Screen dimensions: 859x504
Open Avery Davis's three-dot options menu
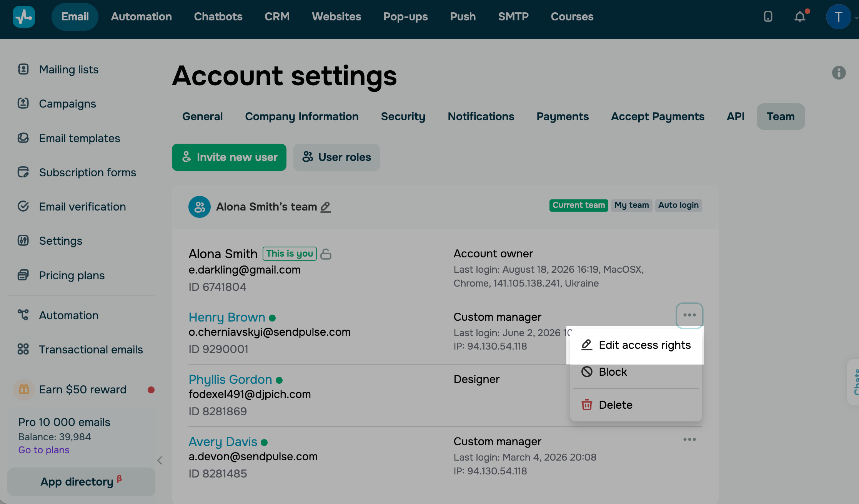pyautogui.click(x=689, y=439)
